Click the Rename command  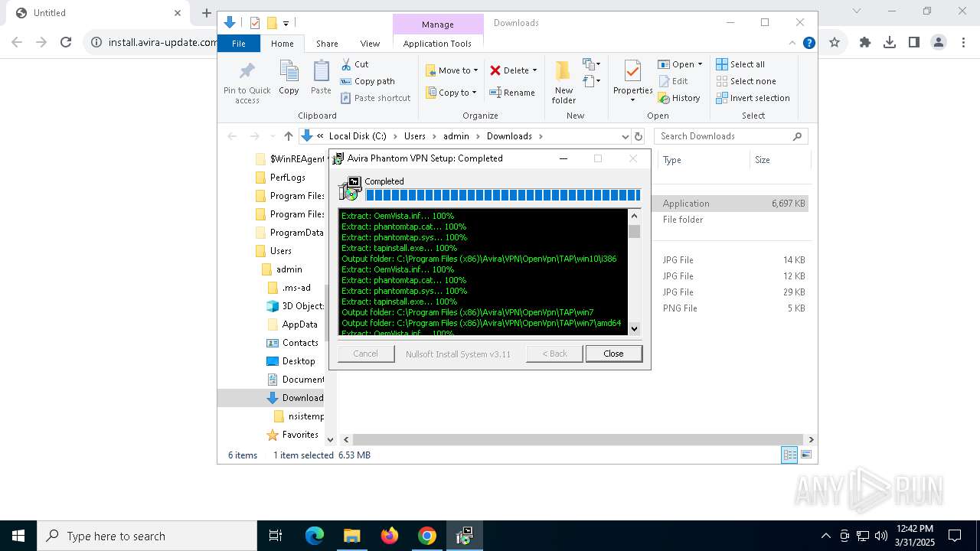[512, 93]
